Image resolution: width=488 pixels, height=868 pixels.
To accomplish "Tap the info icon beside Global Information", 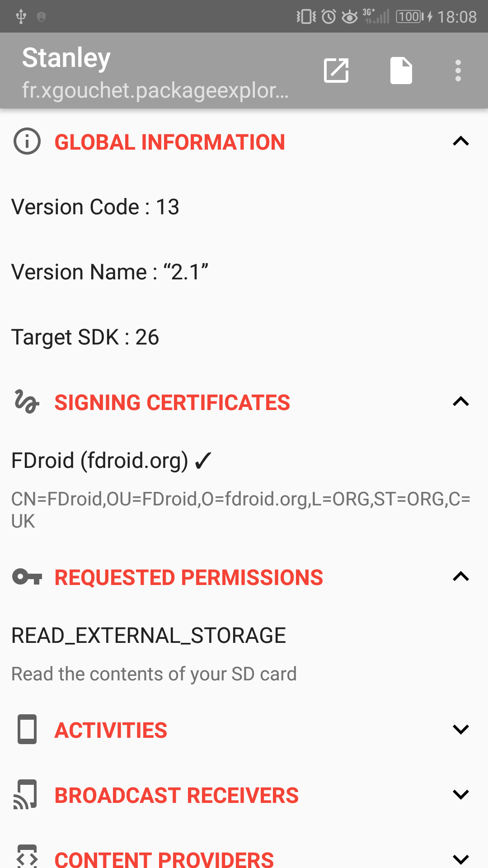I will click(27, 142).
